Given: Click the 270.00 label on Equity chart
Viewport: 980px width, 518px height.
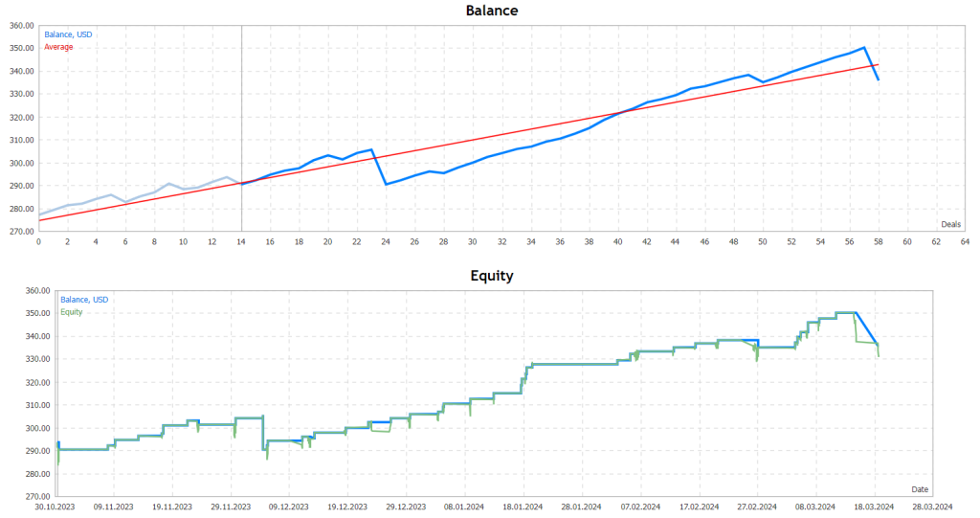Looking at the screenshot, I should click(x=39, y=497).
